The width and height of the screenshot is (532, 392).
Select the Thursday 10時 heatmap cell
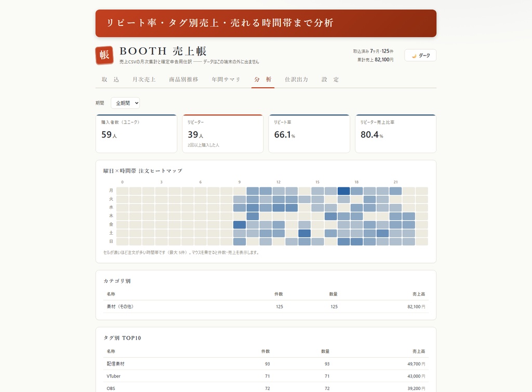(x=252, y=216)
